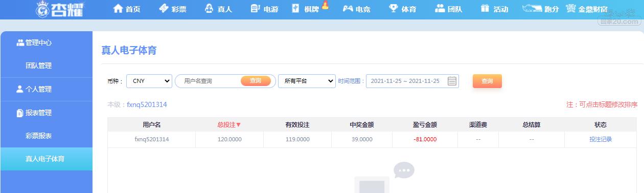This screenshot has width=644, height=193.
Task: Open the calendar icon in date field
Action: tap(452, 81)
